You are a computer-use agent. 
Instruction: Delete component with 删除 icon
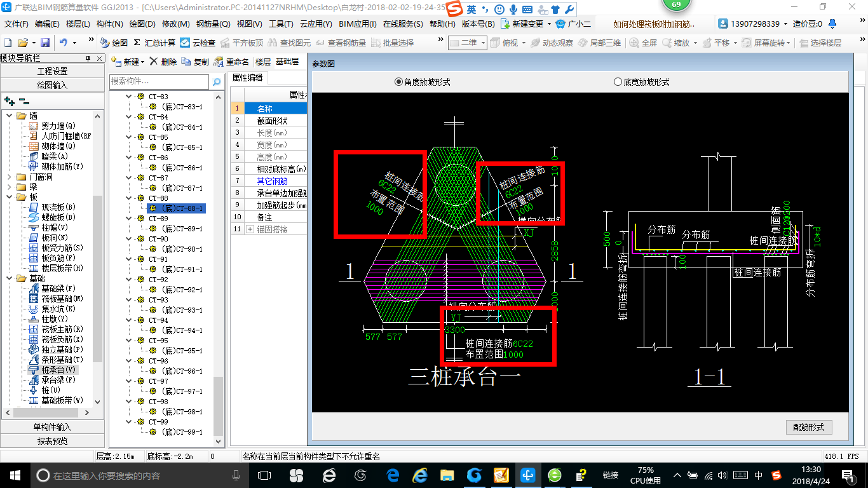tap(163, 62)
